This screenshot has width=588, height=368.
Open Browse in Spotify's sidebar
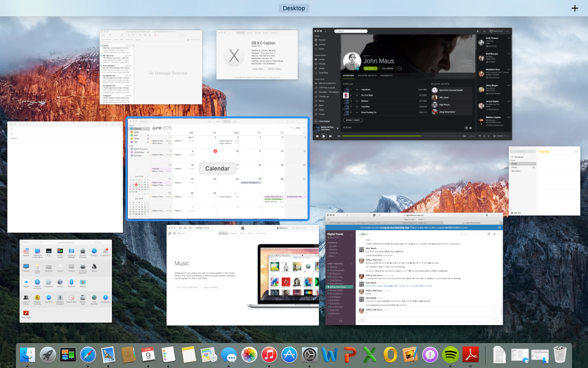coord(322,40)
